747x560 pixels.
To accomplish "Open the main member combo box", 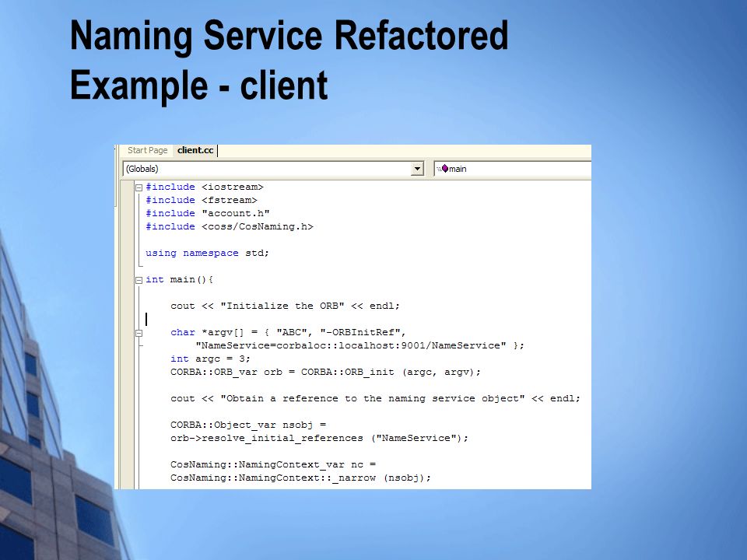I will pyautogui.click(x=513, y=169).
